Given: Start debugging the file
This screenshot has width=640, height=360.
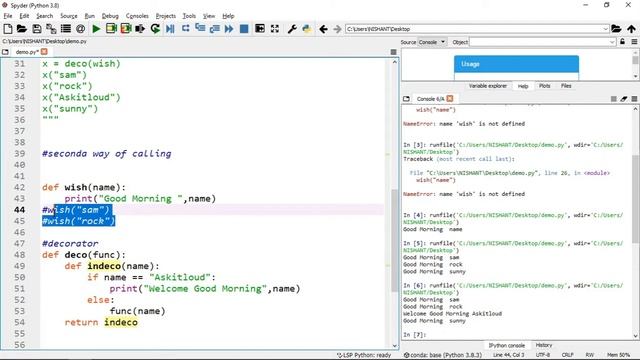Looking at the screenshot, I should pos(170,29).
